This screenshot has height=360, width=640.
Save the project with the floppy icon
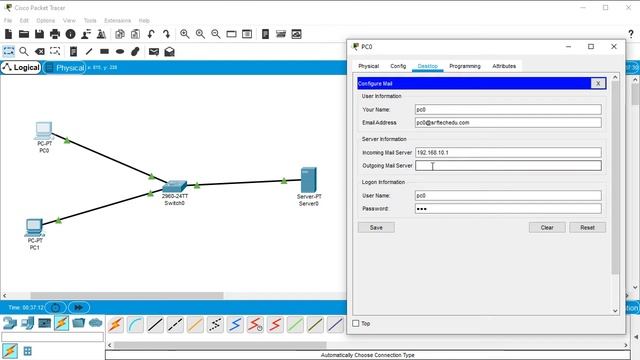tap(39, 34)
